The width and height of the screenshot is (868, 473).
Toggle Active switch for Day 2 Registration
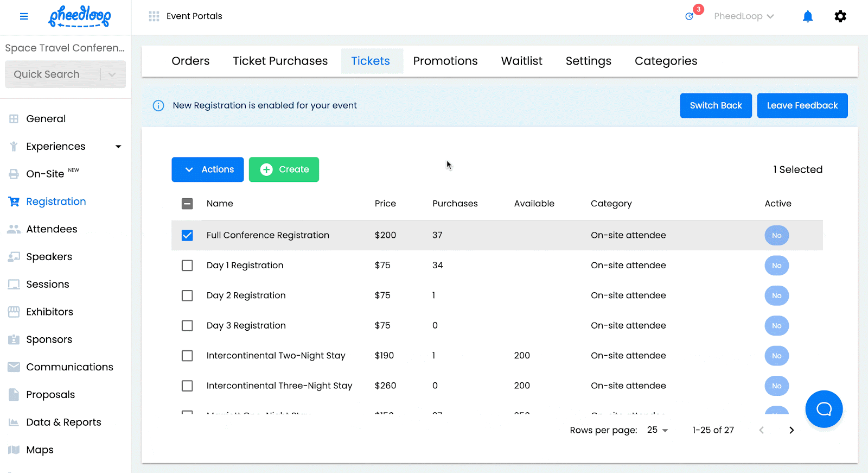pos(776,295)
